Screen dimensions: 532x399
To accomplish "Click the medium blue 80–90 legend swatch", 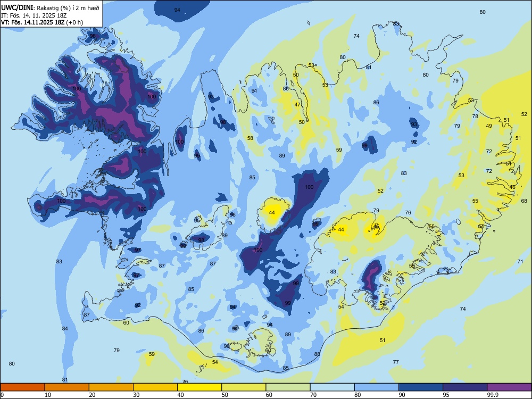I will tap(377, 387).
